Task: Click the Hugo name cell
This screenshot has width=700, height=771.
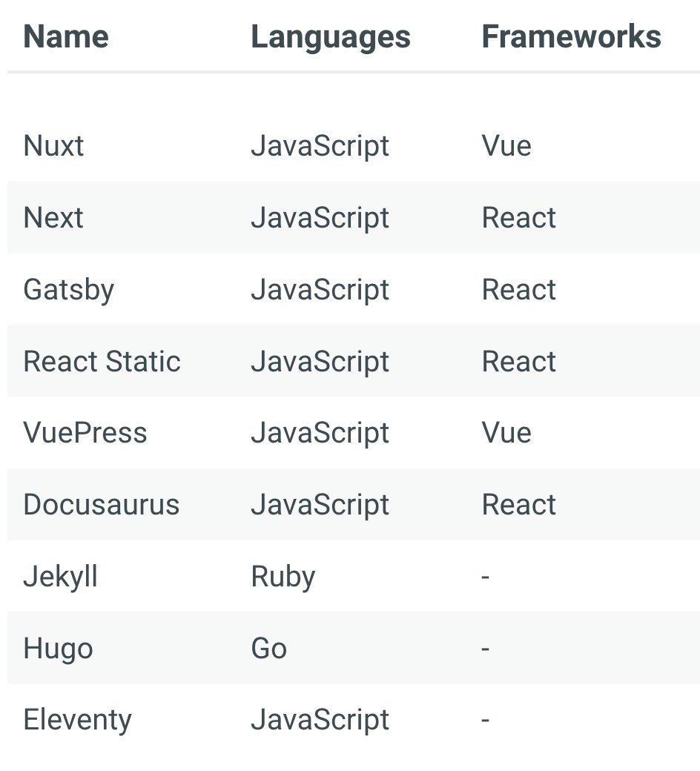Action: click(58, 649)
